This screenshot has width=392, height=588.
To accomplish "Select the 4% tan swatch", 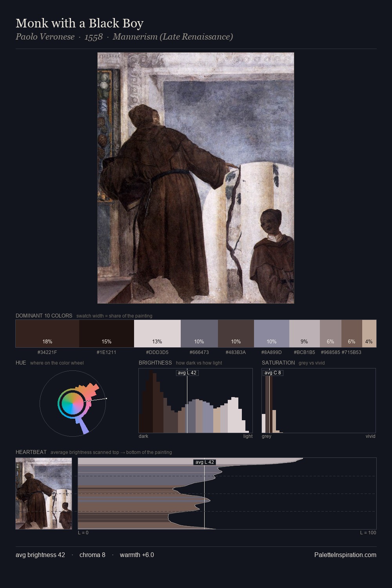I will 369,334.
